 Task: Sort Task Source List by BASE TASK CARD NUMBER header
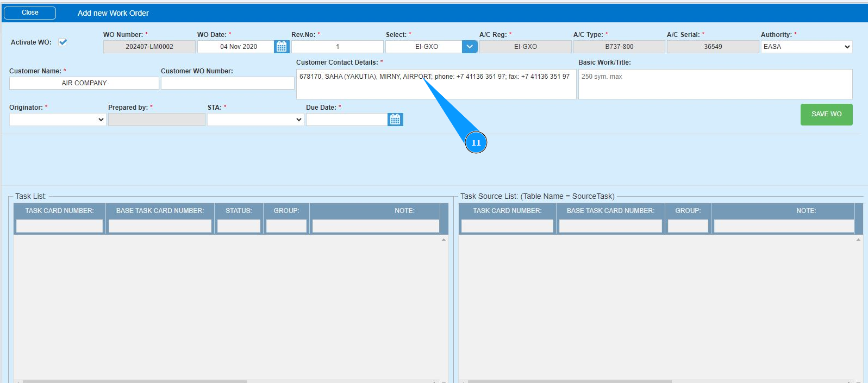(x=610, y=211)
